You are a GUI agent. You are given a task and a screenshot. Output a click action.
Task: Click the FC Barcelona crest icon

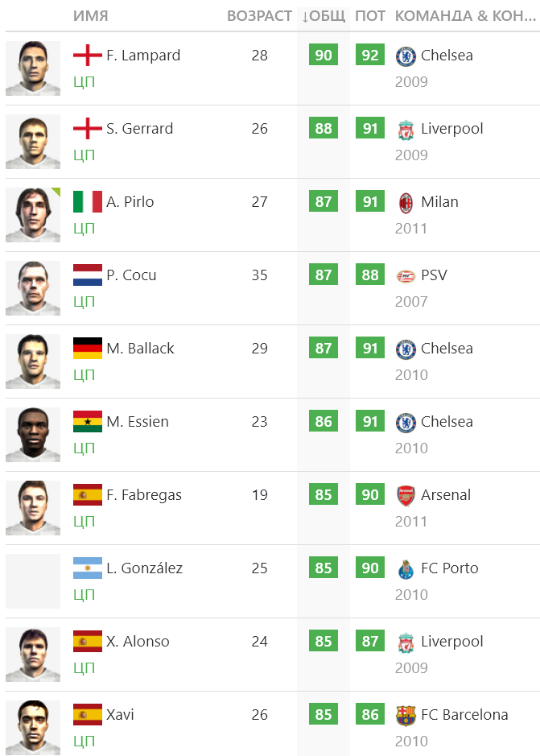pyautogui.click(x=405, y=715)
